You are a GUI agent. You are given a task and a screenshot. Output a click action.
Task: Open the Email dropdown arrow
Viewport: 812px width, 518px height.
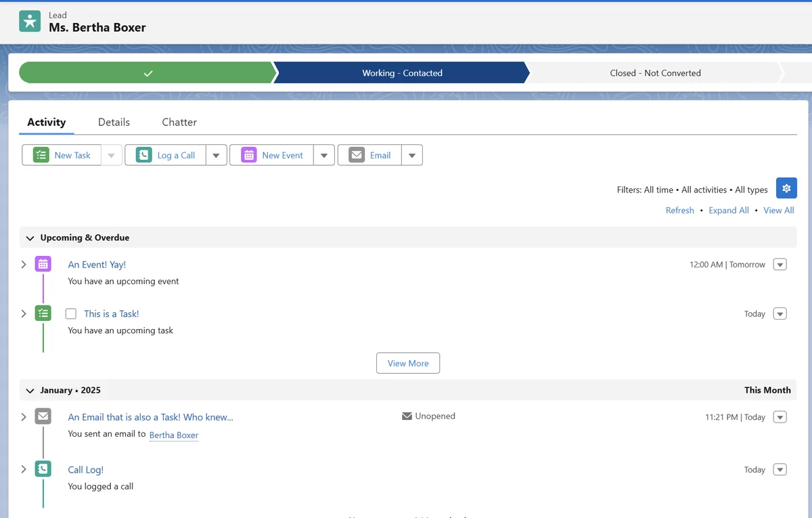[x=412, y=155]
